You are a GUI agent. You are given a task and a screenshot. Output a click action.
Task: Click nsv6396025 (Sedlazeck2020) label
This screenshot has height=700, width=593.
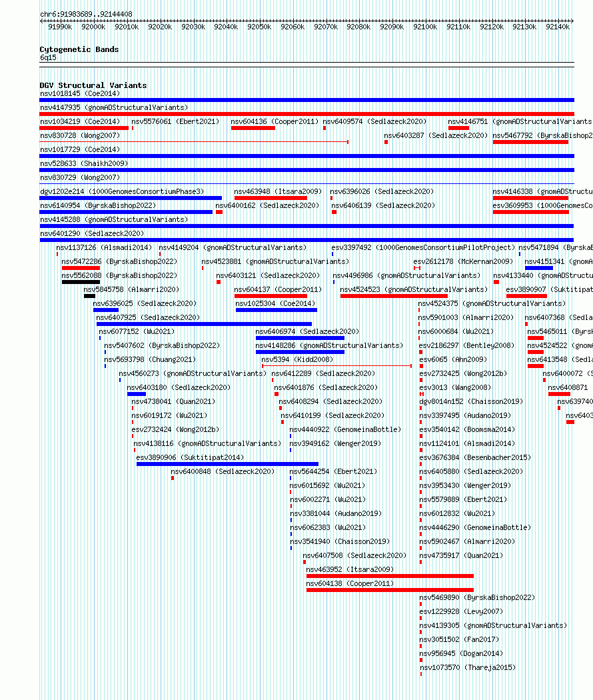click(x=145, y=303)
